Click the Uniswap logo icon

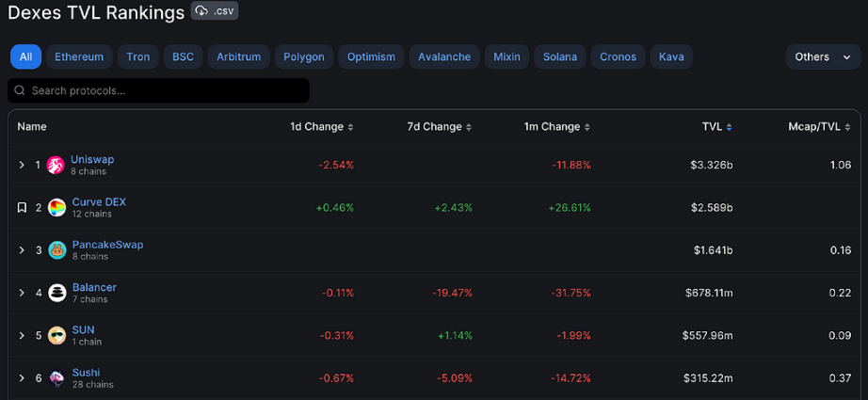click(x=55, y=165)
